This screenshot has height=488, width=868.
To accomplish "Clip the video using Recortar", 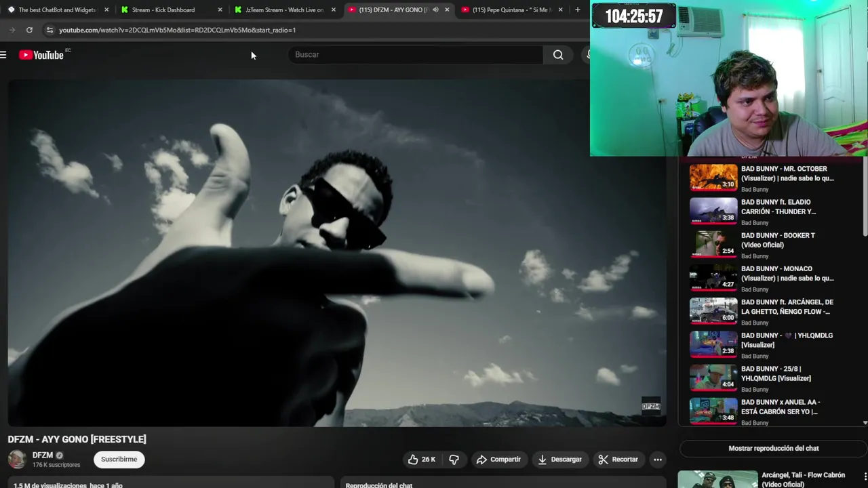I will (618, 460).
